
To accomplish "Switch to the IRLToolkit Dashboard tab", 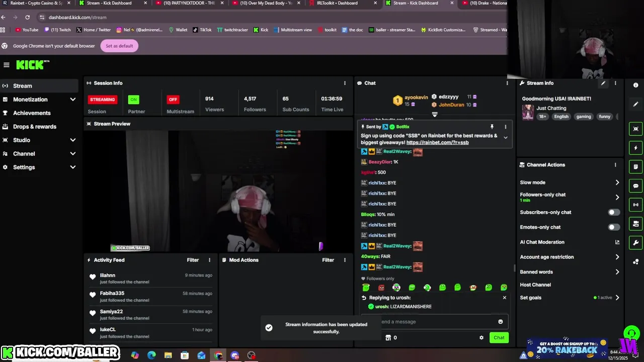I will pyautogui.click(x=342, y=3).
